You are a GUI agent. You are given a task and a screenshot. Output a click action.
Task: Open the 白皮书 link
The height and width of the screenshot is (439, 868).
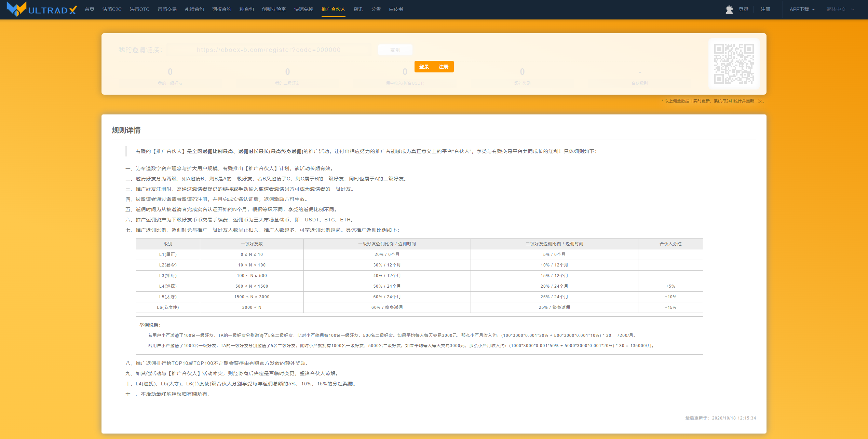click(396, 10)
